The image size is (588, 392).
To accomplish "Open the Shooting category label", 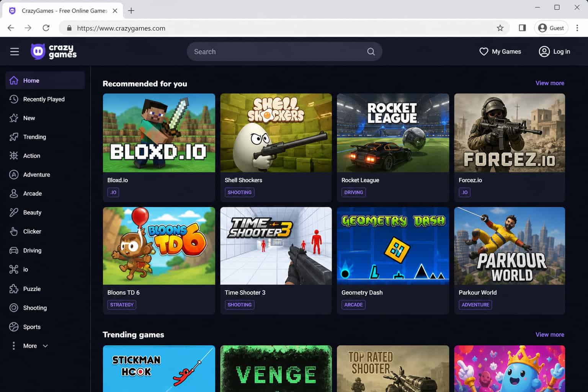I will pos(35,308).
